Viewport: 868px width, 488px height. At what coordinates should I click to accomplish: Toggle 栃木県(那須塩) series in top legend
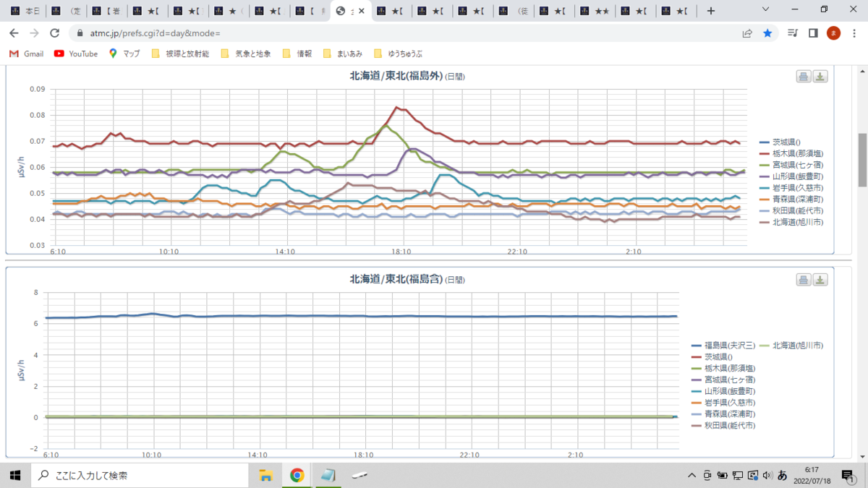[x=792, y=153]
